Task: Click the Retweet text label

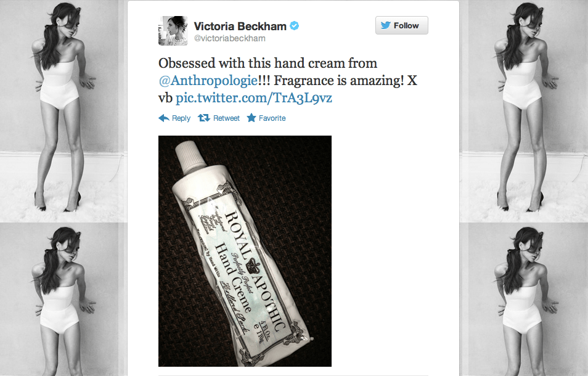Action: (x=226, y=118)
